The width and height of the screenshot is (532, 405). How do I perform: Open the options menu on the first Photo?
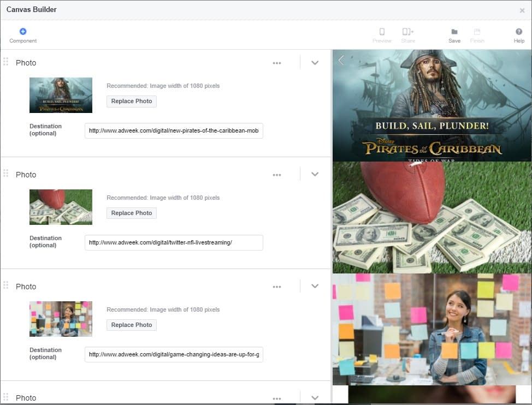[x=277, y=62]
